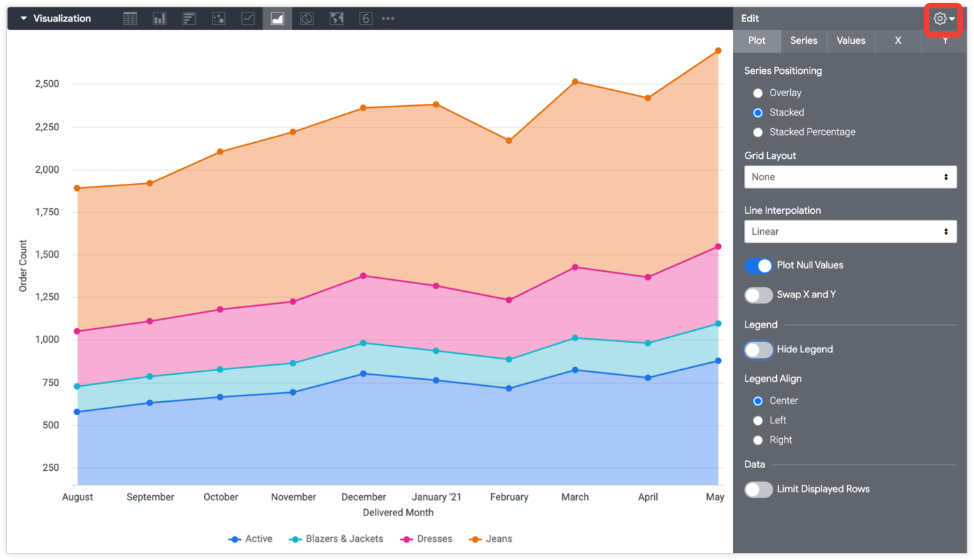Pick the Pie chart visualization icon
974x560 pixels.
pyautogui.click(x=307, y=19)
